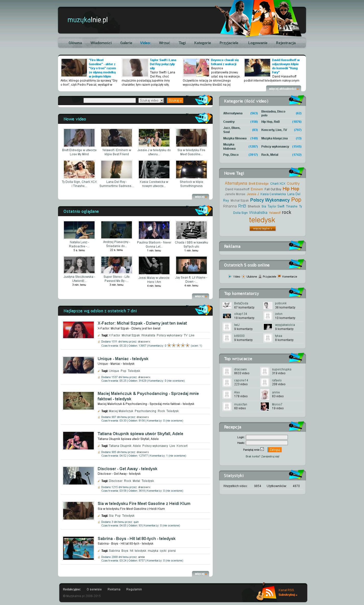Viewport: 364px width, 605px height.
Task: Open the Lana Del Rey Summertime Sadness thumbnail
Action: tap(117, 169)
